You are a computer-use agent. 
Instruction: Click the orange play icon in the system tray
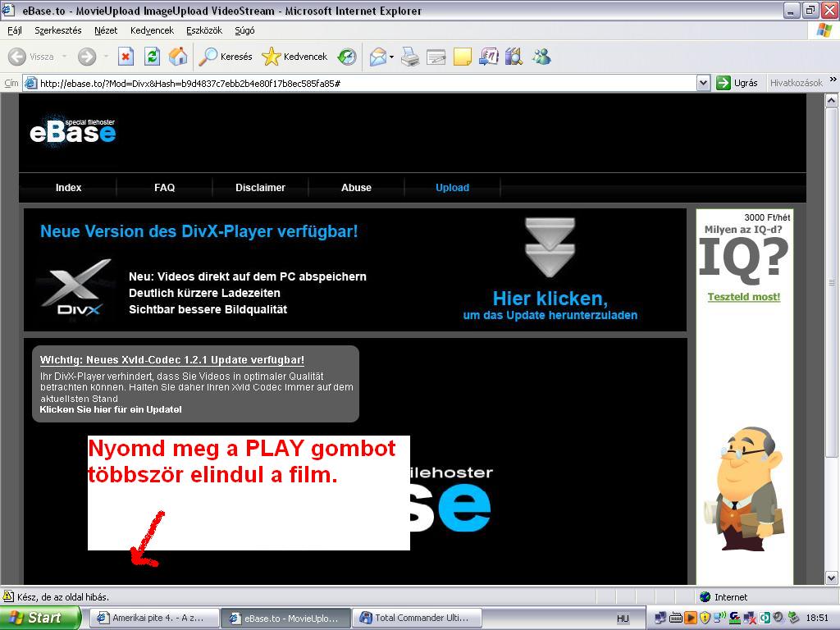[x=691, y=618]
